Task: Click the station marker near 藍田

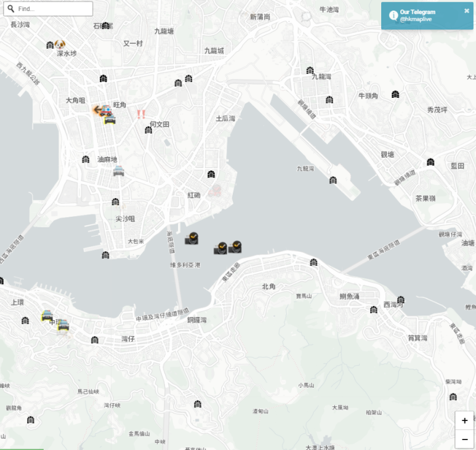Action: click(430, 162)
